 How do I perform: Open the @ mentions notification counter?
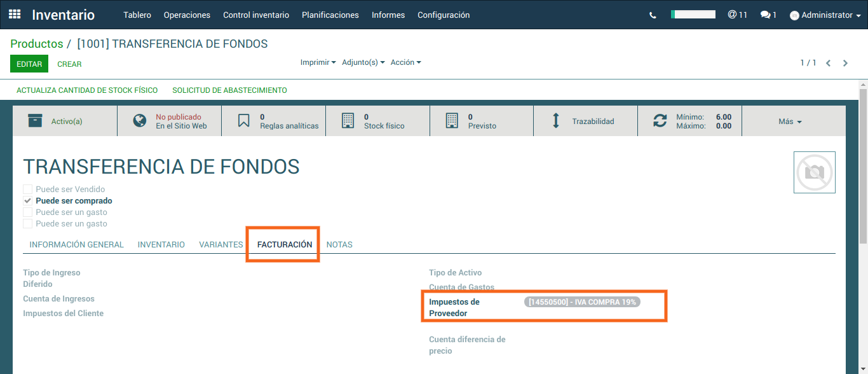(737, 15)
